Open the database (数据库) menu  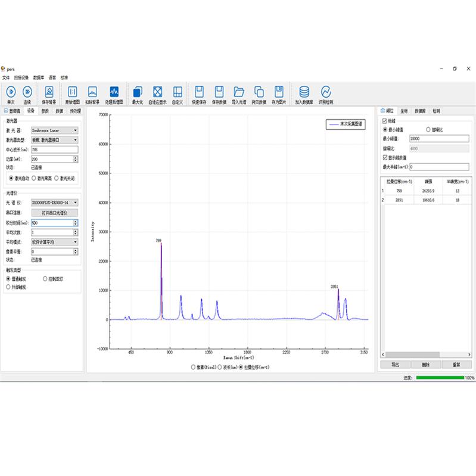tap(39, 77)
